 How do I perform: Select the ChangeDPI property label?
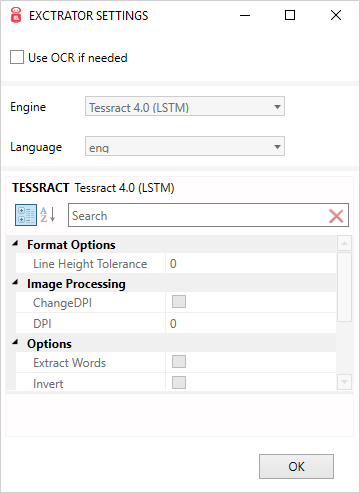click(x=62, y=303)
